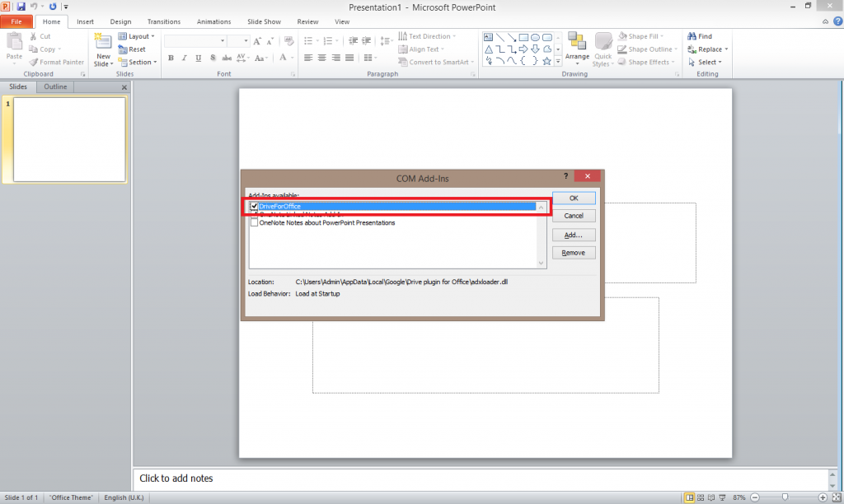Image resolution: width=844 pixels, height=504 pixels.
Task: Click the New Slide icon
Action: pyautogui.click(x=103, y=42)
